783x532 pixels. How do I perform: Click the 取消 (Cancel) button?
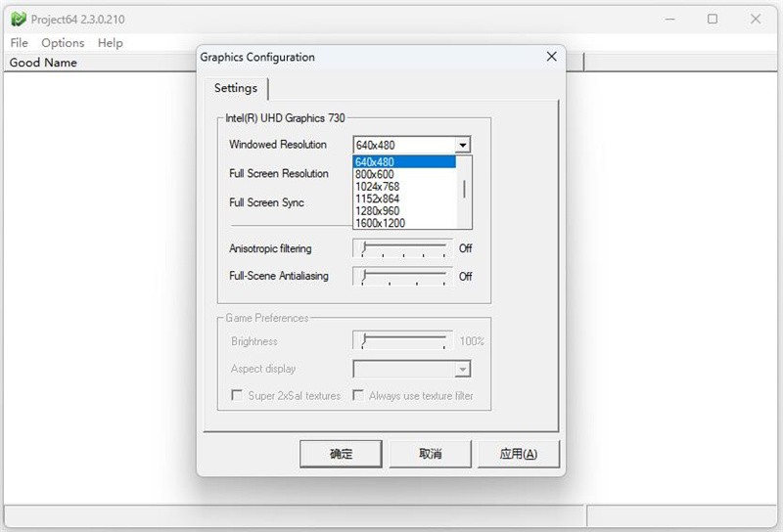click(x=430, y=454)
